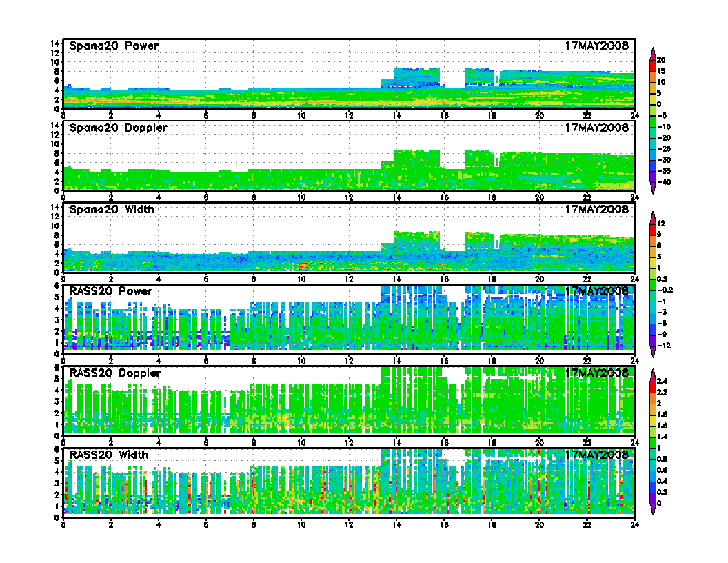Click the "-35" label on the top colorbar

click(x=663, y=171)
